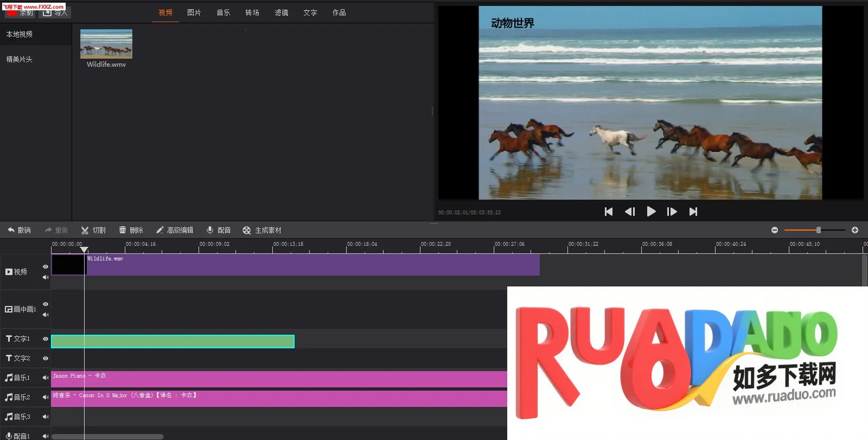Click the Undo (撤销) toolbar button
The height and width of the screenshot is (440, 868).
(19, 230)
